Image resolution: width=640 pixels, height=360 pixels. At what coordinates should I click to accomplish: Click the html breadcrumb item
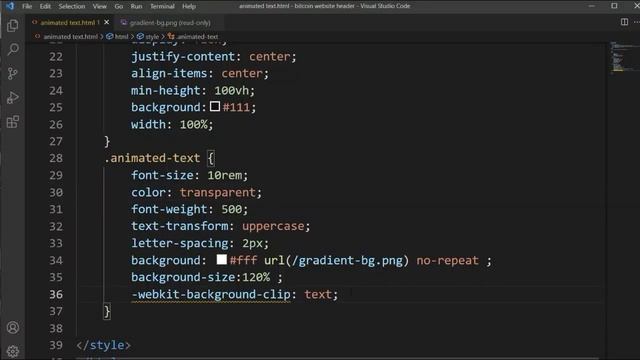(x=121, y=36)
